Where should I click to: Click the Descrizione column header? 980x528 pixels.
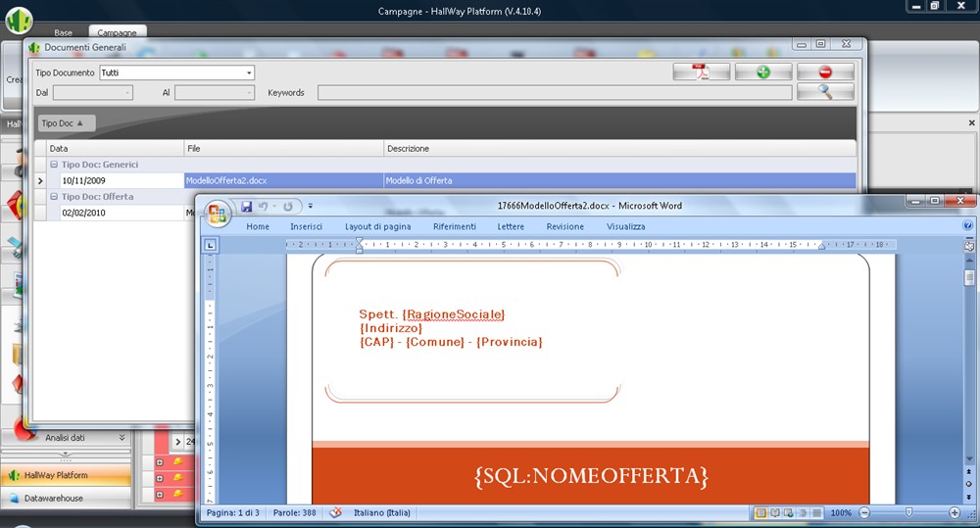(619, 148)
